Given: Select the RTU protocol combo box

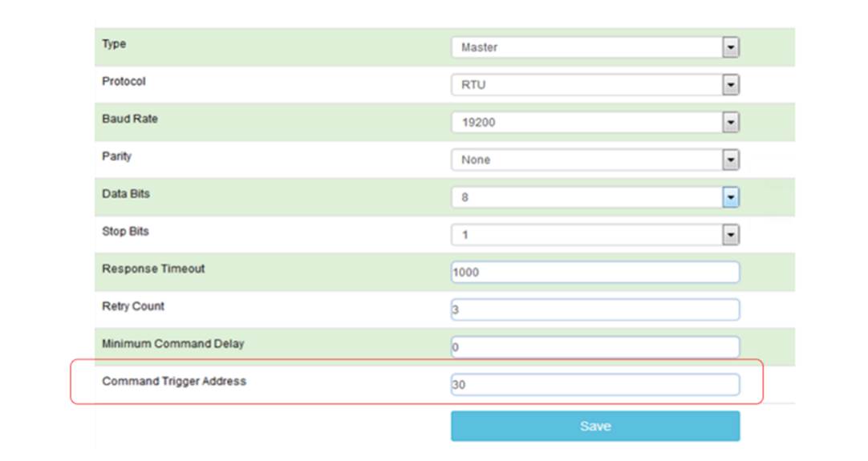Looking at the screenshot, I should 595,85.
